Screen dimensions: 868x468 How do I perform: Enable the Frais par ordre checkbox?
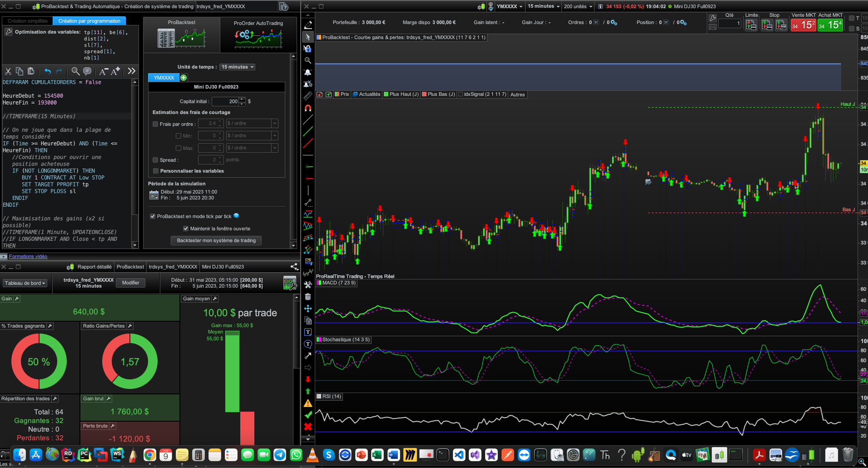(x=155, y=124)
